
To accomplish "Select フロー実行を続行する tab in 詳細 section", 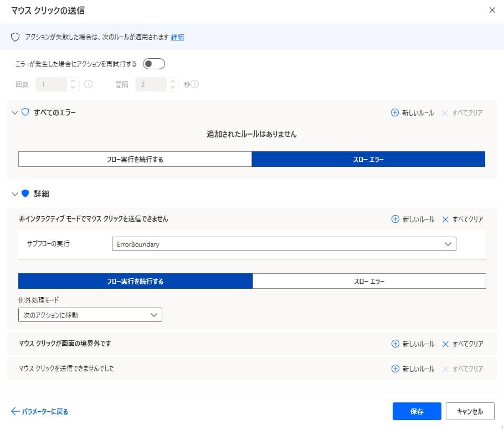I will [135, 281].
